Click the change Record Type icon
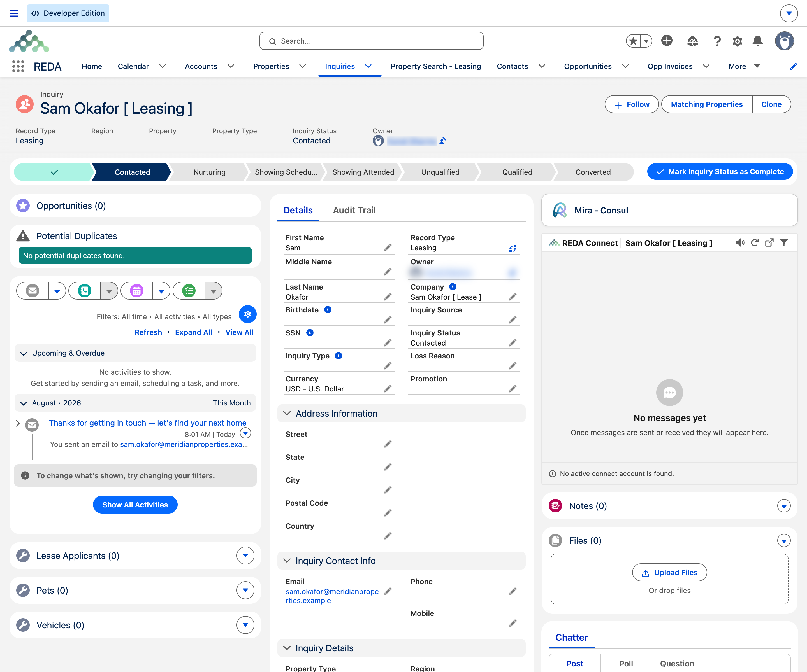Screen dimensions: 807x672 [x=513, y=248]
